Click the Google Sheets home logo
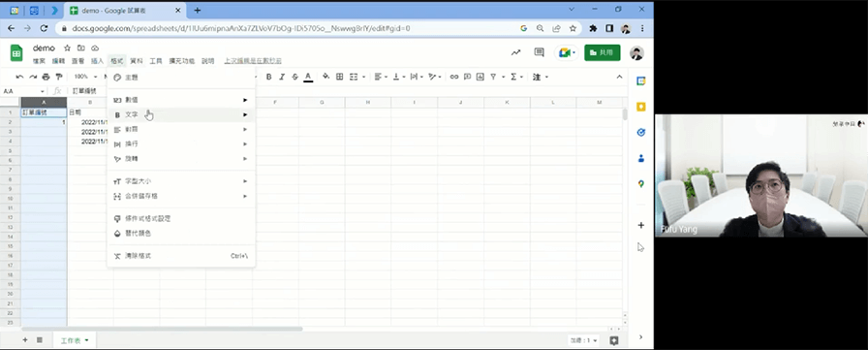The height and width of the screenshot is (350, 868). [16, 53]
